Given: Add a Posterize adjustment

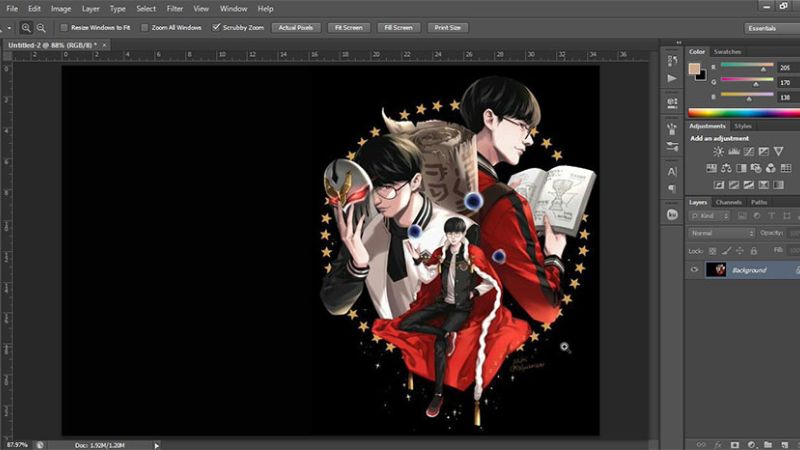Looking at the screenshot, I should point(734,185).
